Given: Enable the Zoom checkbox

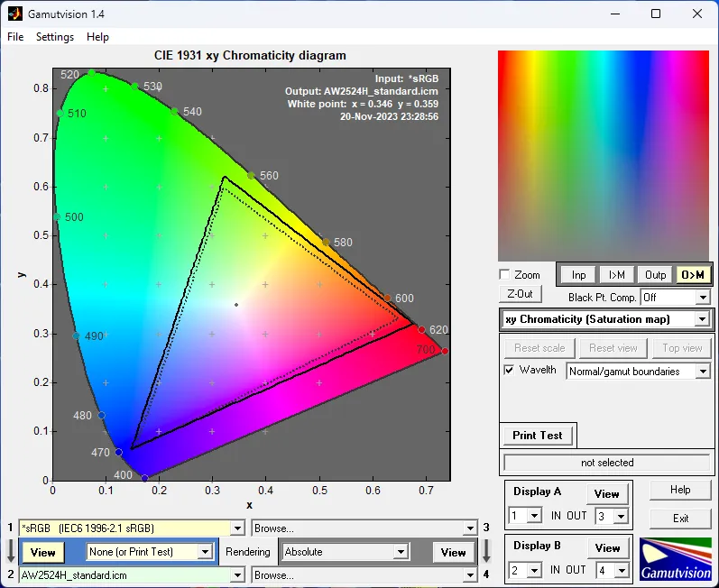Looking at the screenshot, I should pos(505,275).
